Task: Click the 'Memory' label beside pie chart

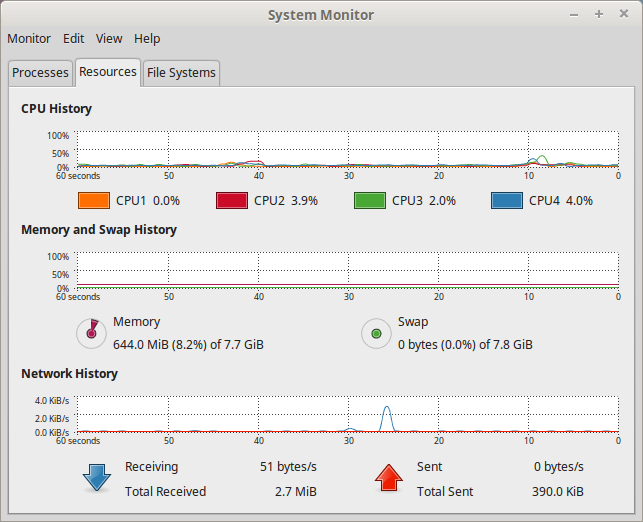Action: (x=137, y=322)
